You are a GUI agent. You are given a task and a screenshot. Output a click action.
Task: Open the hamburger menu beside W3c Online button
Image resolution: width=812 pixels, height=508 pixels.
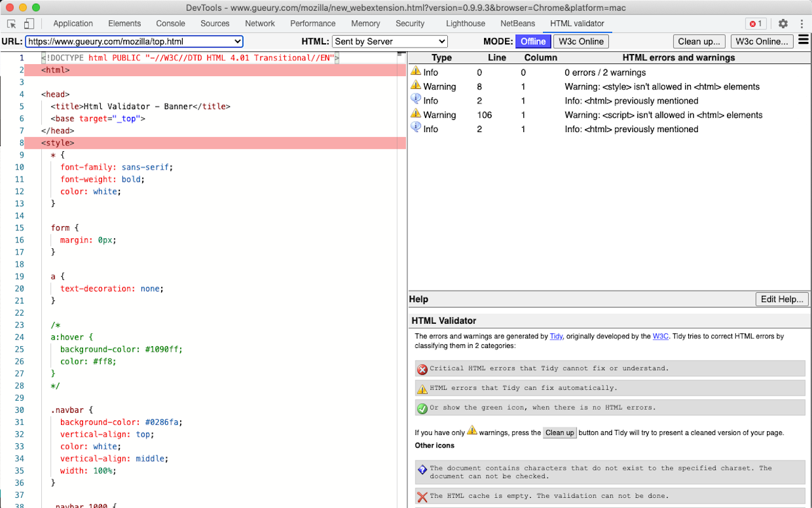tap(802, 41)
